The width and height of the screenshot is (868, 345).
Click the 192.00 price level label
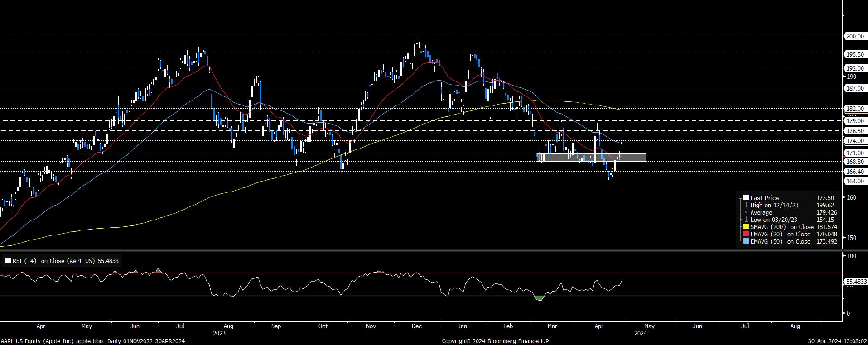pyautogui.click(x=855, y=68)
